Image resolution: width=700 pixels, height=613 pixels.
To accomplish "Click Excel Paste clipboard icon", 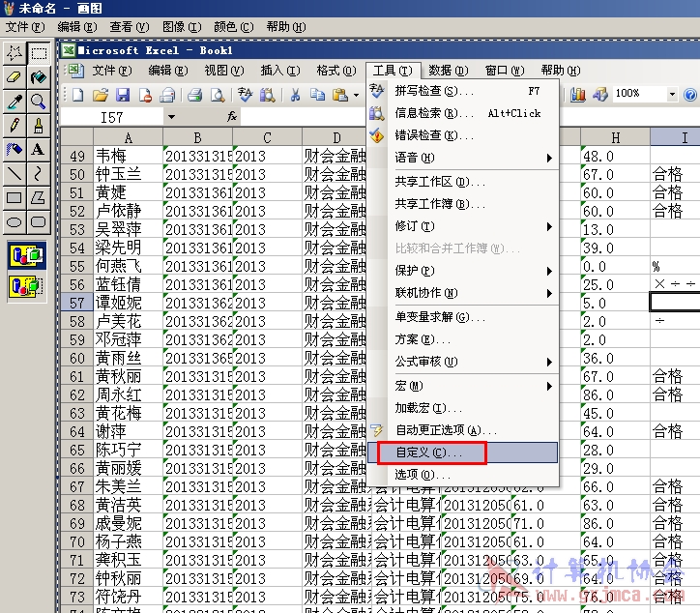I will [340, 95].
